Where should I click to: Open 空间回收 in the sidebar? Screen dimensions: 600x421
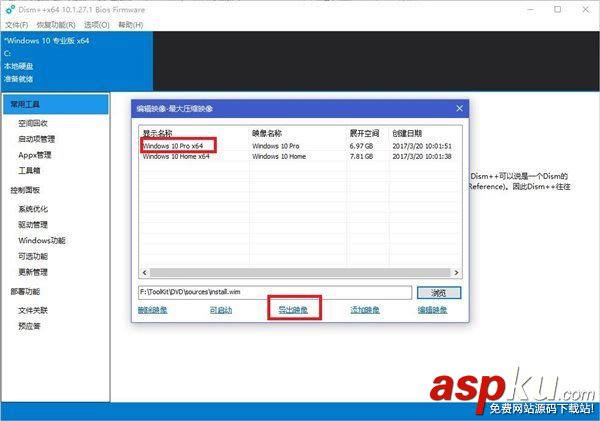click(33, 123)
